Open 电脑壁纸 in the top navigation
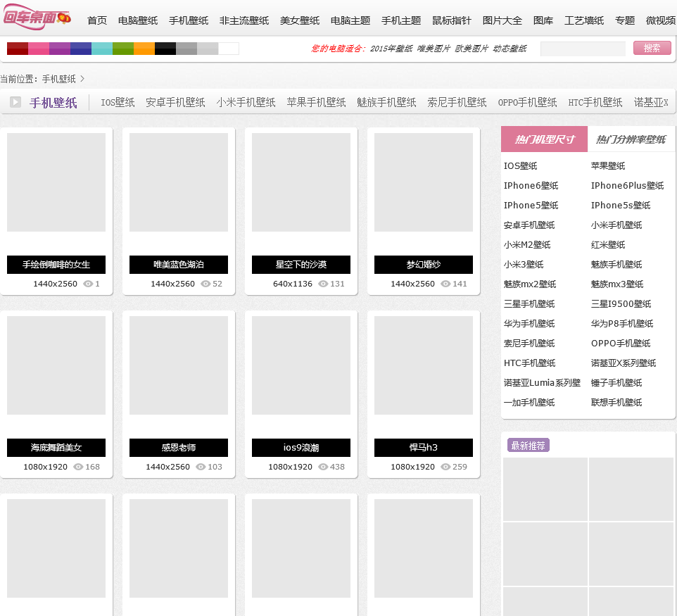 coord(138,20)
